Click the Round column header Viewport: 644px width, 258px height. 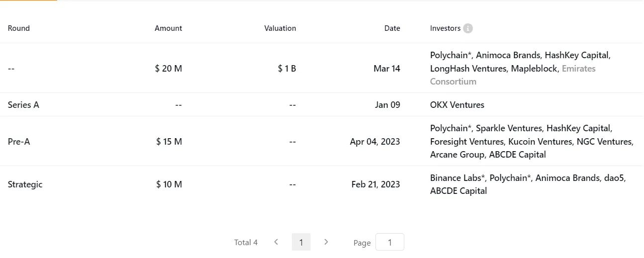(19, 28)
